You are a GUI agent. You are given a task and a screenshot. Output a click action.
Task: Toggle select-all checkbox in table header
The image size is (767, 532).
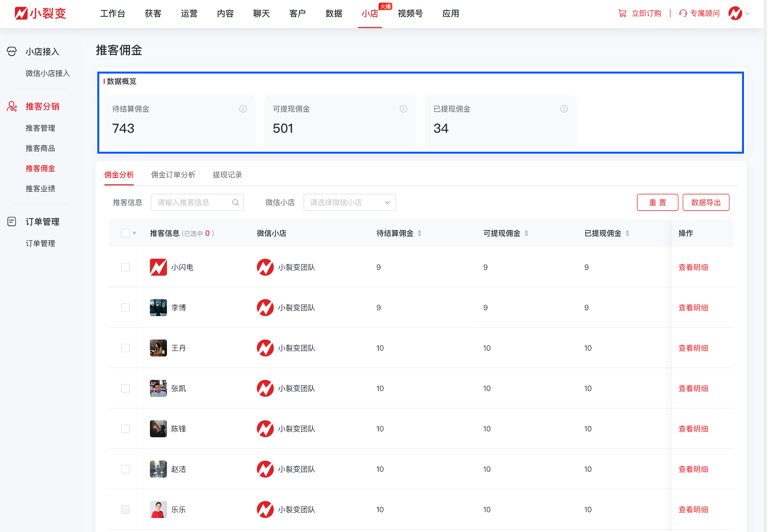click(126, 233)
